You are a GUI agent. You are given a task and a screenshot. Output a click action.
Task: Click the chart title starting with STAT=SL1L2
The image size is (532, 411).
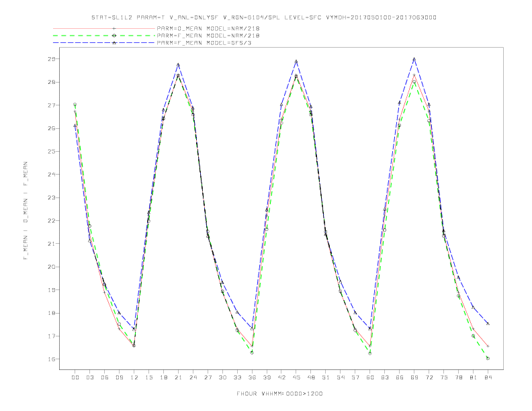tap(263, 17)
